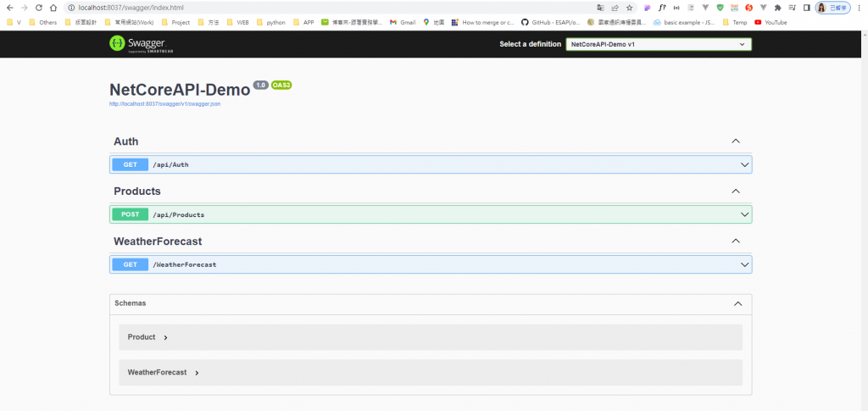This screenshot has height=411, width=868.
Task: Reload the Swagger page
Action: [39, 8]
